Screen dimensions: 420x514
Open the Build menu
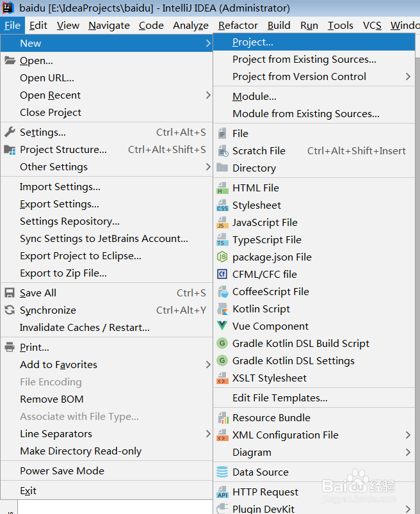(279, 25)
